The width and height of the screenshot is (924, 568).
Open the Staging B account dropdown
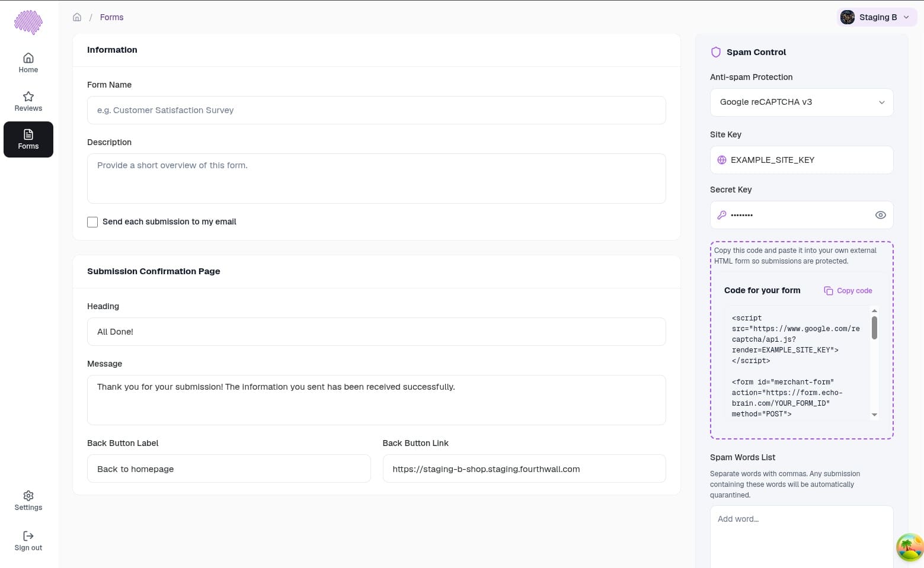point(877,17)
